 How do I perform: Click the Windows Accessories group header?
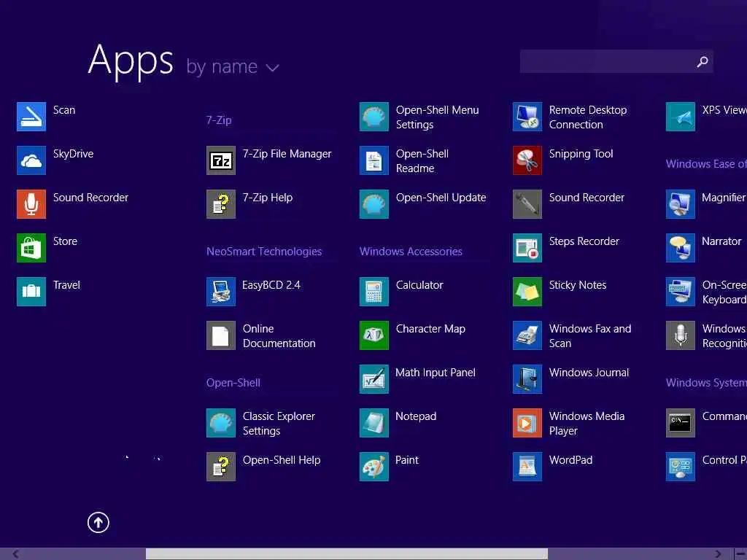(x=411, y=252)
